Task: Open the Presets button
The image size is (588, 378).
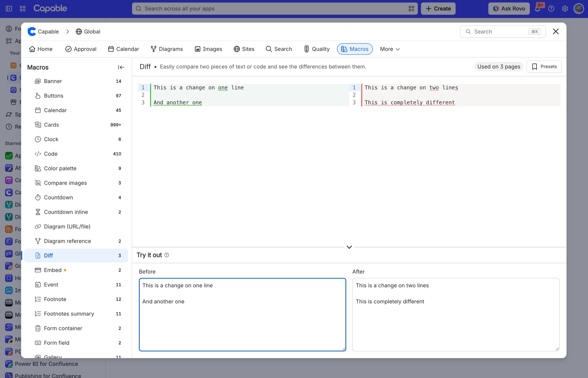Action: point(544,66)
